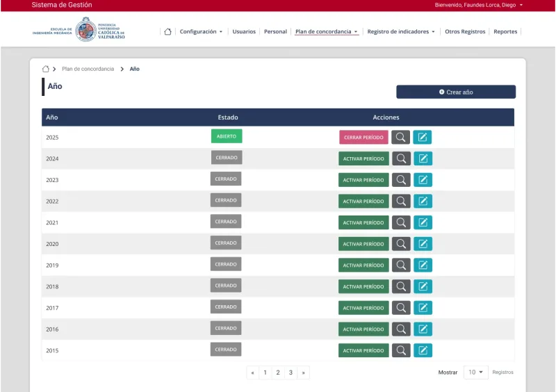The height and width of the screenshot is (392, 556).
Task: Click Activar Período for 2018
Action: (x=363, y=286)
